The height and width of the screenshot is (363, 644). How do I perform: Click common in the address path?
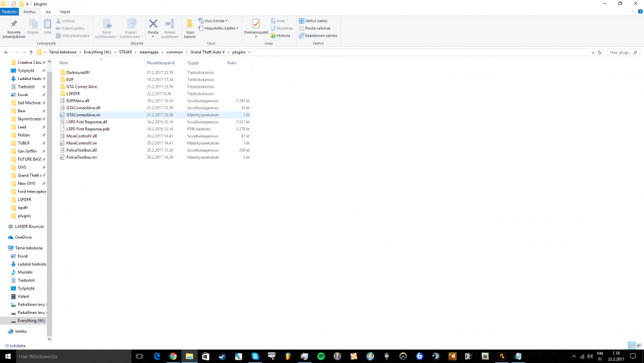(175, 52)
